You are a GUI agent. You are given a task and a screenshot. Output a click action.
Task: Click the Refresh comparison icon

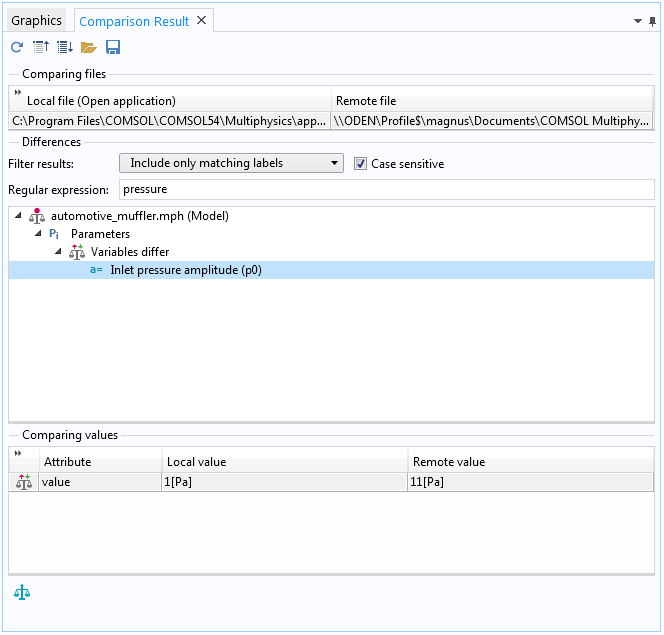coord(17,47)
